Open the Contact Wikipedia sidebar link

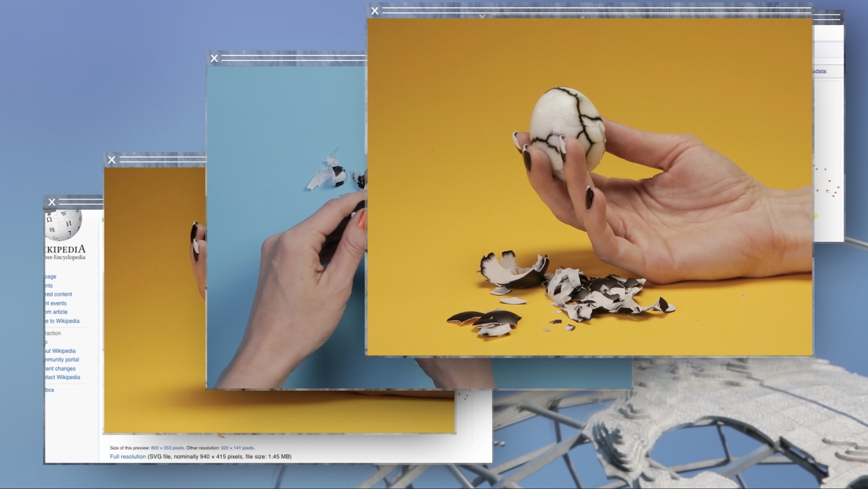click(x=63, y=377)
